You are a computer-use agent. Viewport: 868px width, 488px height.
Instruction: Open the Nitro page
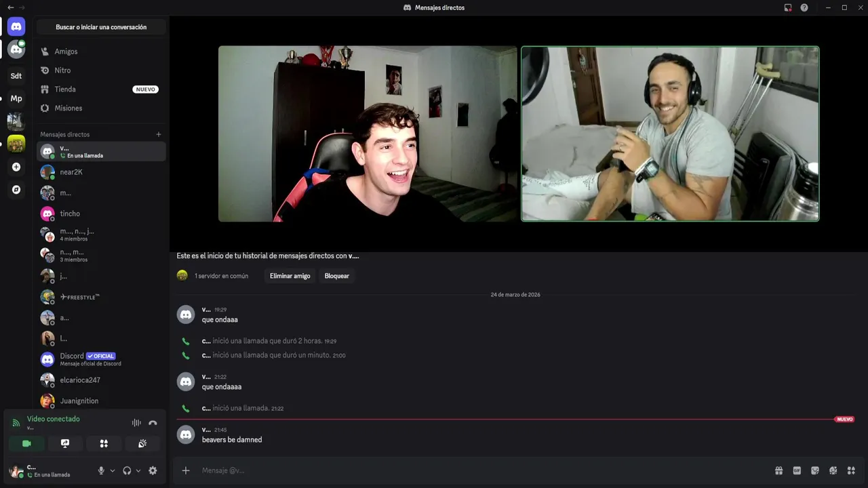(x=101, y=70)
